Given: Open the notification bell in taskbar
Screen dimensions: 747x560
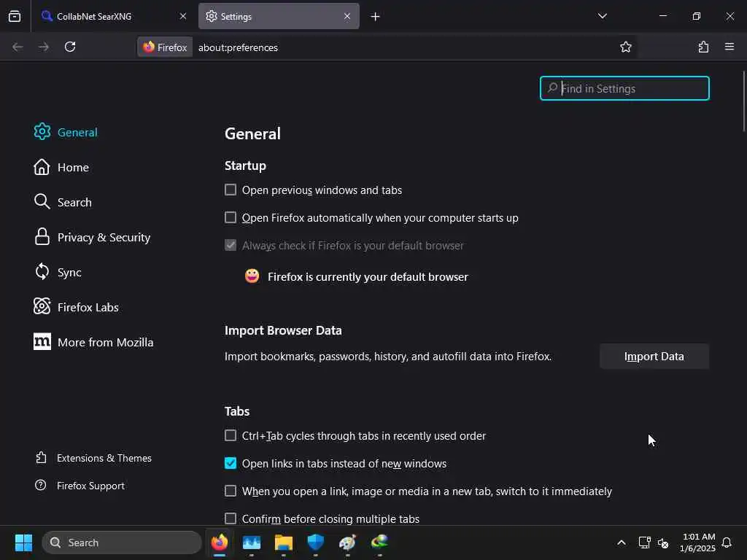Looking at the screenshot, I should (x=727, y=542).
